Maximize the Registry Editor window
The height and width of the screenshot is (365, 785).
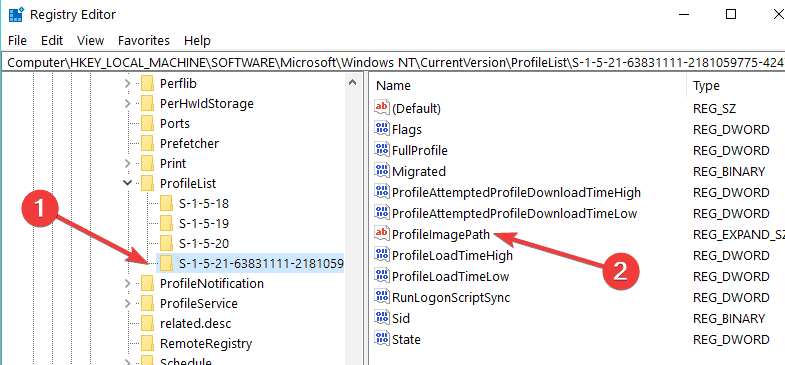[730, 14]
